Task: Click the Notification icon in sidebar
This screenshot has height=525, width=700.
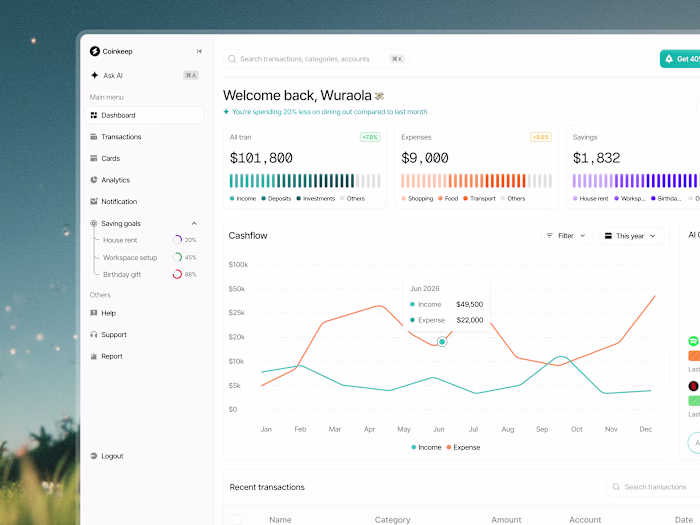Action: tap(94, 201)
